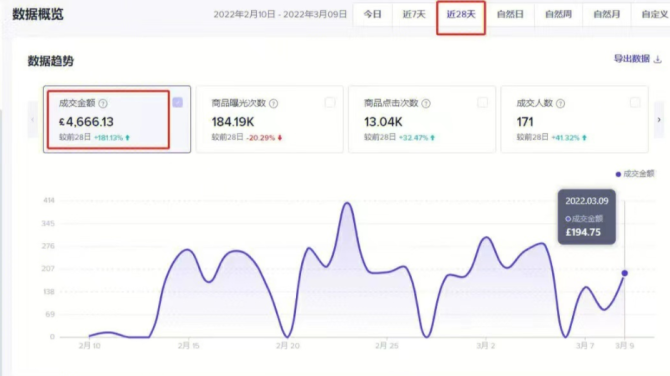Click the date range 2022年2月10日 - 2022年3月09日
This screenshot has width=670, height=376.
pyautogui.click(x=280, y=14)
